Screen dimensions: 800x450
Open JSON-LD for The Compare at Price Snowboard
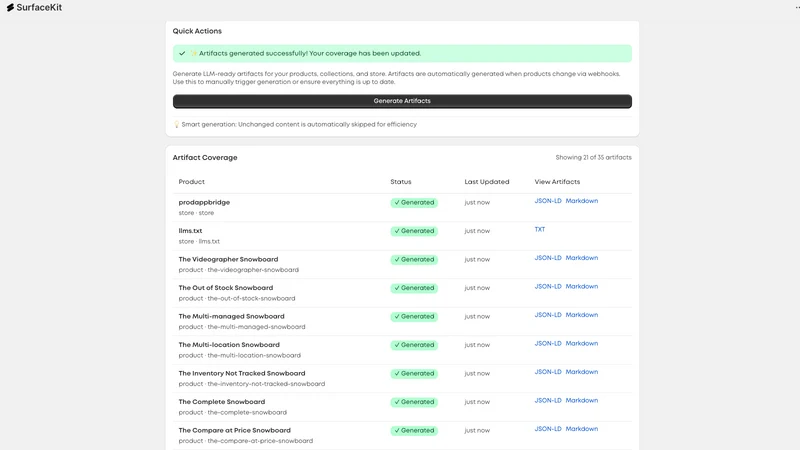pyautogui.click(x=548, y=430)
